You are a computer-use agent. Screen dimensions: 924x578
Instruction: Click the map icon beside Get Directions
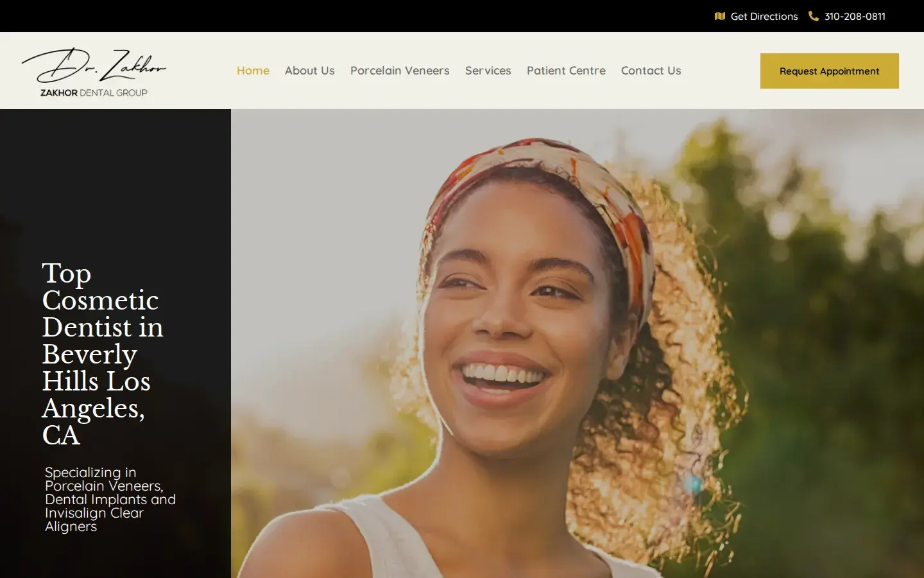click(719, 16)
